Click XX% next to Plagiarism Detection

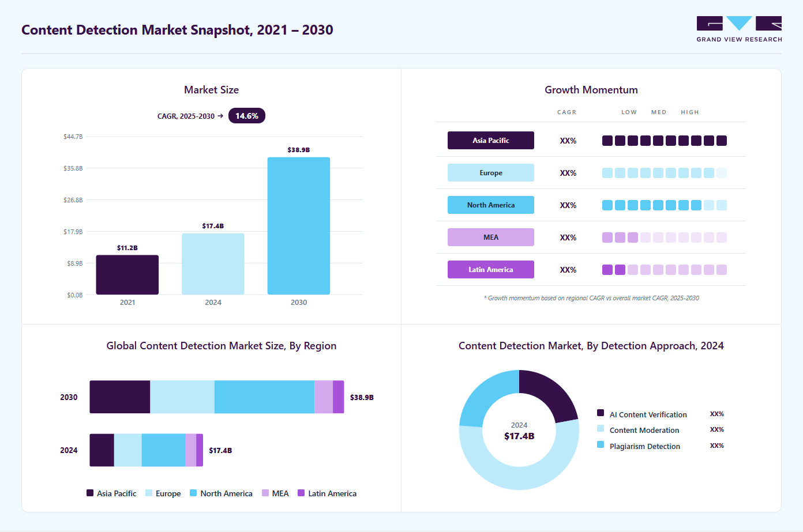[x=717, y=446]
